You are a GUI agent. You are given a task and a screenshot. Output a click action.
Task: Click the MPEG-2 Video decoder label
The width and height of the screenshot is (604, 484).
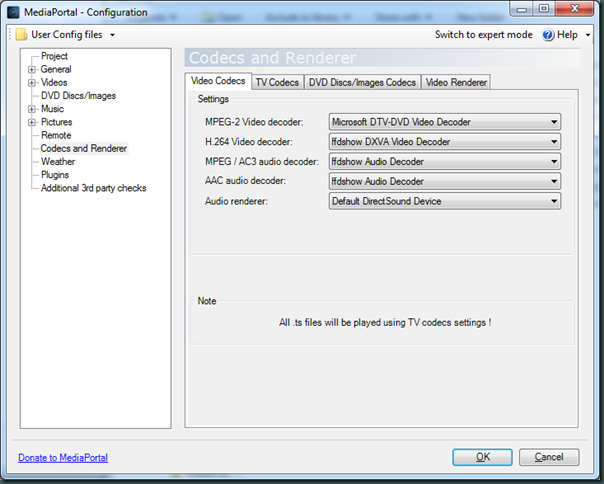(x=254, y=122)
